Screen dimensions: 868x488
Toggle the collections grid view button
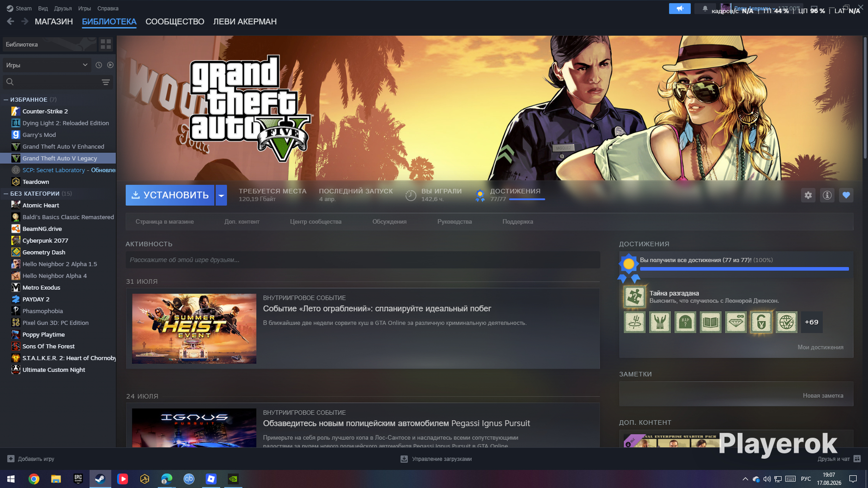106,44
